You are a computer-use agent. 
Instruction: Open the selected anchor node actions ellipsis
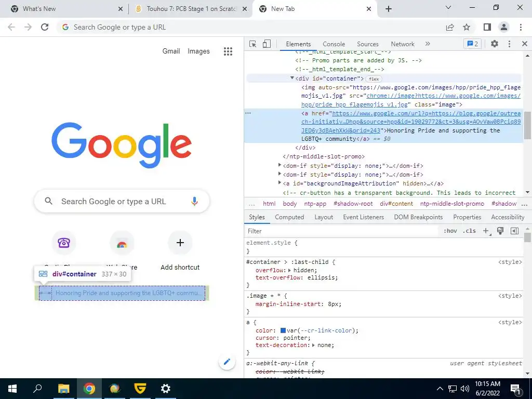(248, 113)
